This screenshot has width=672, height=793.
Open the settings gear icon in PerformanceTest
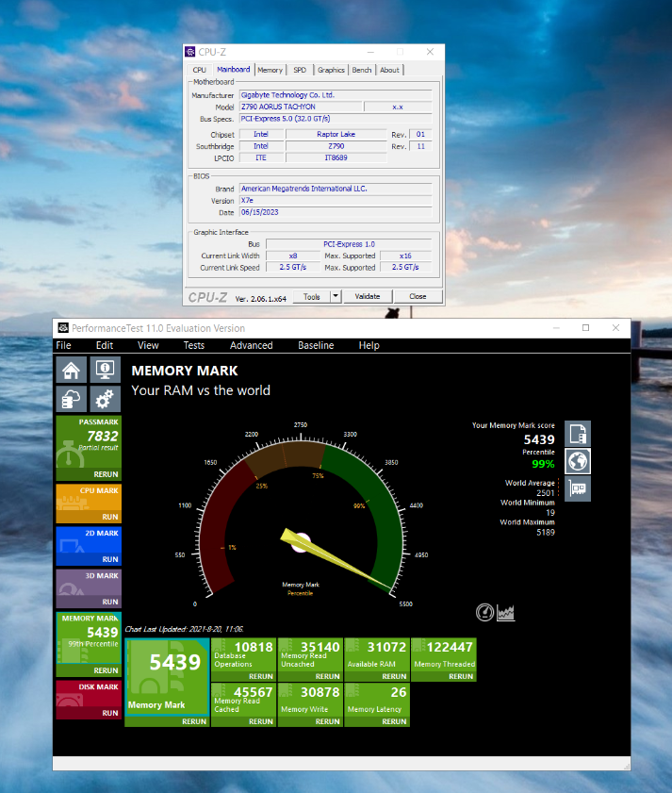(106, 400)
